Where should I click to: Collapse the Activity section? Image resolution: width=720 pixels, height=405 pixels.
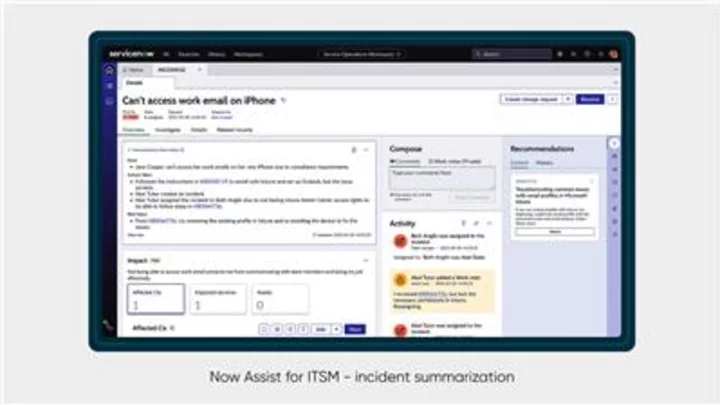point(489,223)
